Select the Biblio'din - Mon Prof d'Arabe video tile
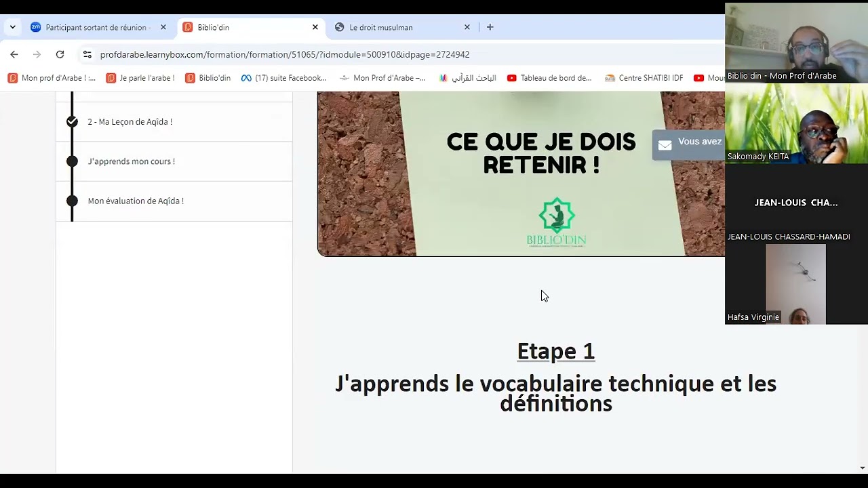The height and width of the screenshot is (488, 868). pyautogui.click(x=796, y=43)
